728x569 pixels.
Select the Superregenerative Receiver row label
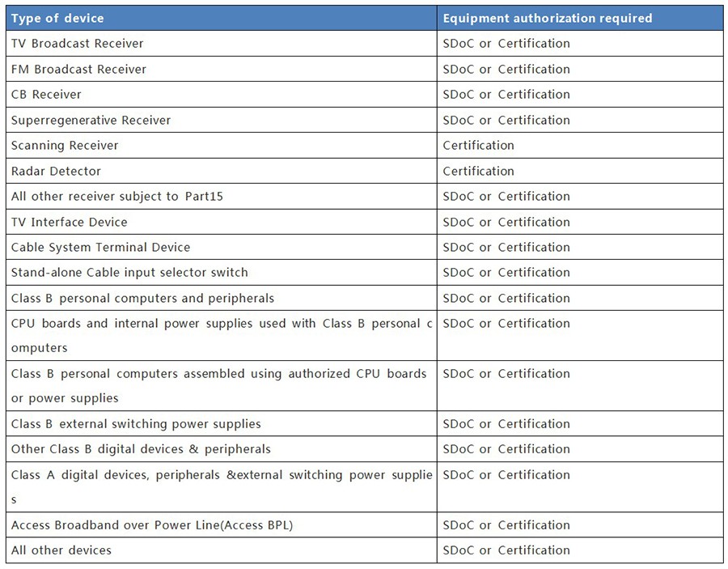pyautogui.click(x=91, y=121)
